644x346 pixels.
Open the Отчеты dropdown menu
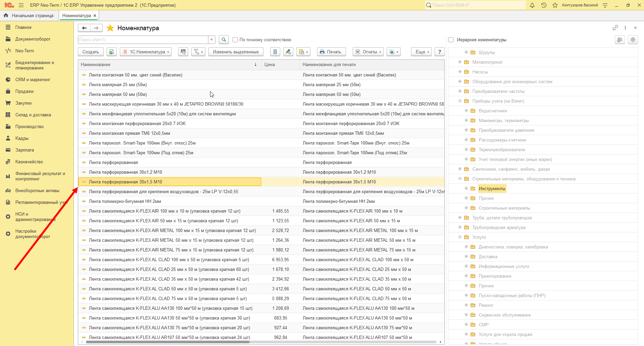click(368, 52)
